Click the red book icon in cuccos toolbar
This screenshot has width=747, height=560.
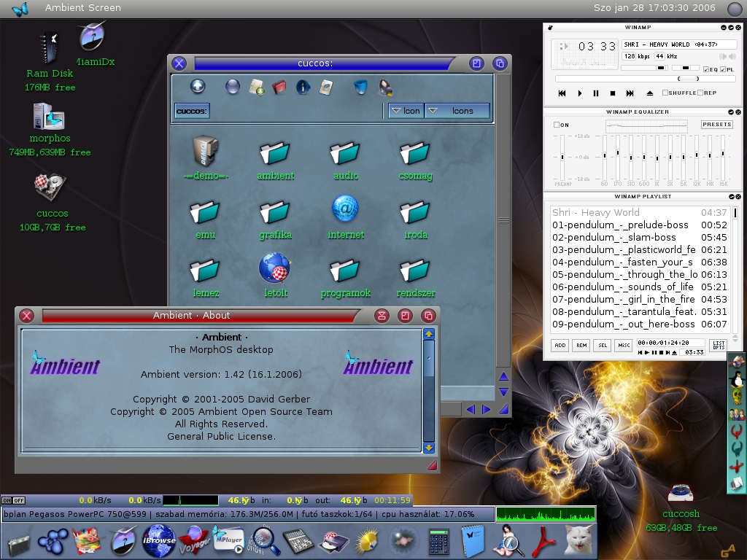click(x=279, y=87)
